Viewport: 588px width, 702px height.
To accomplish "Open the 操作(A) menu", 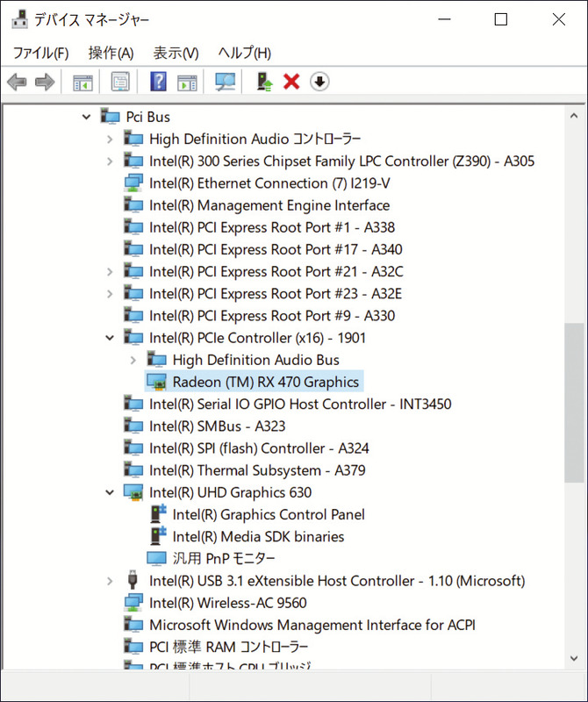I will click(111, 53).
